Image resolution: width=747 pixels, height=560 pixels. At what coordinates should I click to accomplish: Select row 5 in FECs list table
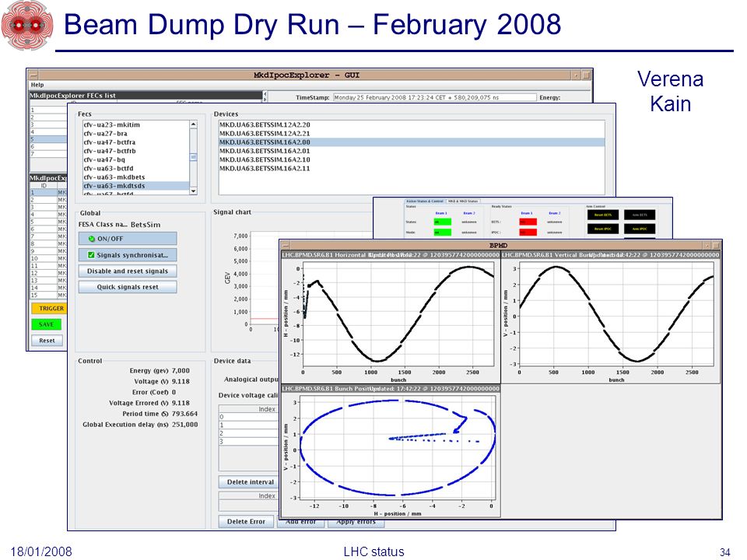coord(48,139)
